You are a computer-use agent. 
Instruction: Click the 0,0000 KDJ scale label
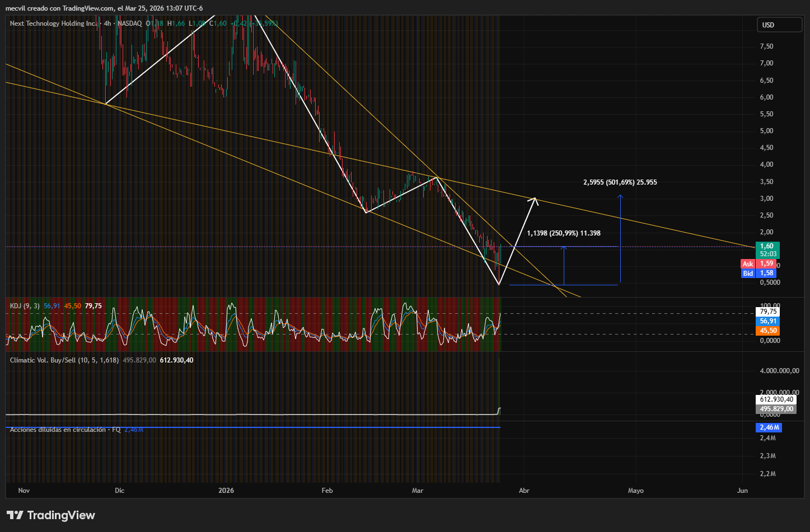770,340
